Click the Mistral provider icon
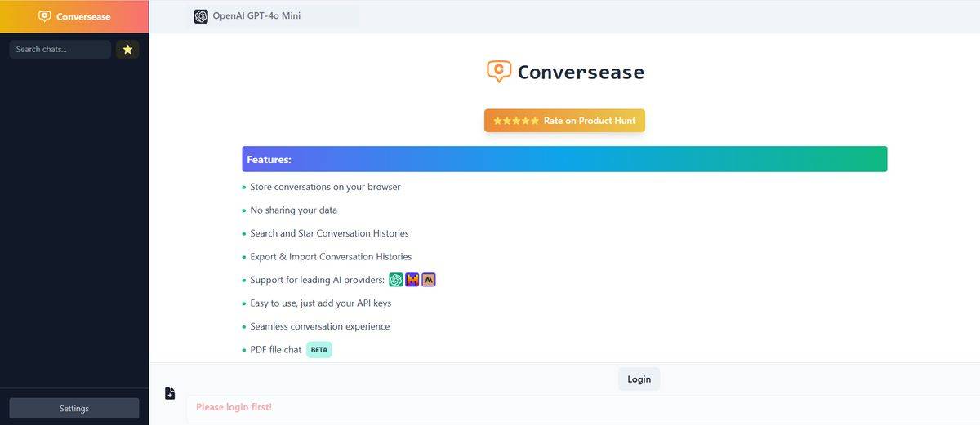 [412, 280]
